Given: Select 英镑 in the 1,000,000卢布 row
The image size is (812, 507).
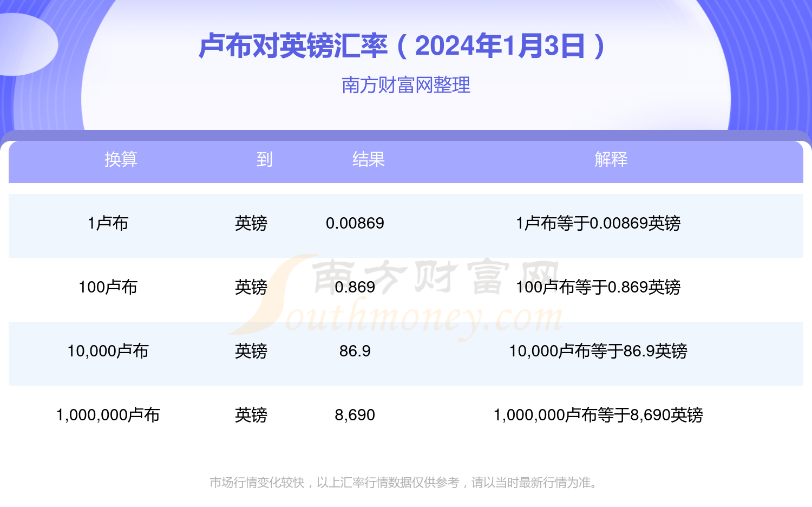Looking at the screenshot, I should [x=251, y=415].
